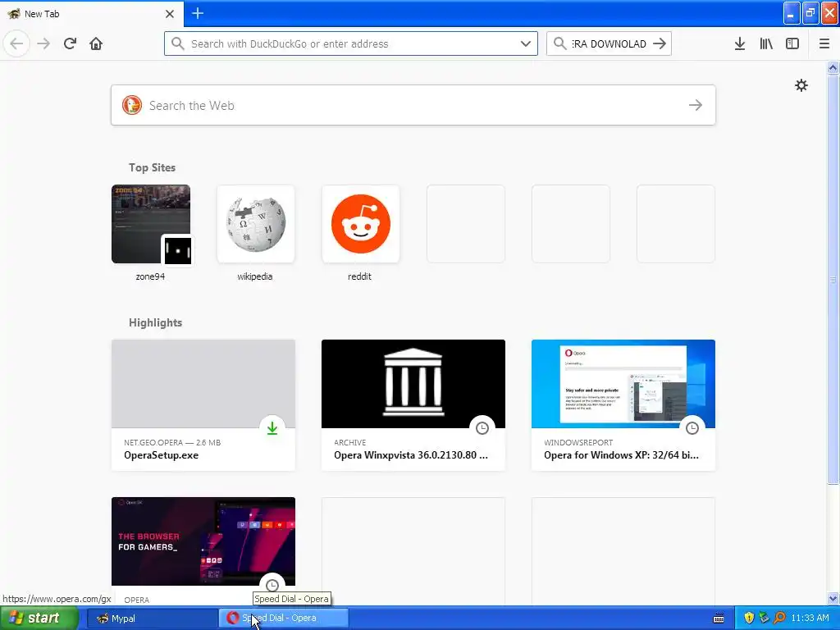Toggle the sidebar view icon

pyautogui.click(x=792, y=43)
